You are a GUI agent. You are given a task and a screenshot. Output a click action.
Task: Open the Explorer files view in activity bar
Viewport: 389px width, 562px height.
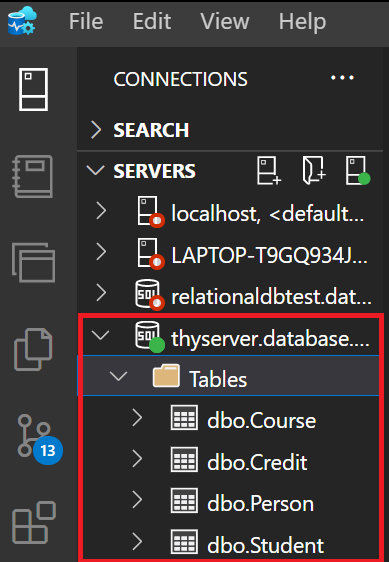click(33, 349)
